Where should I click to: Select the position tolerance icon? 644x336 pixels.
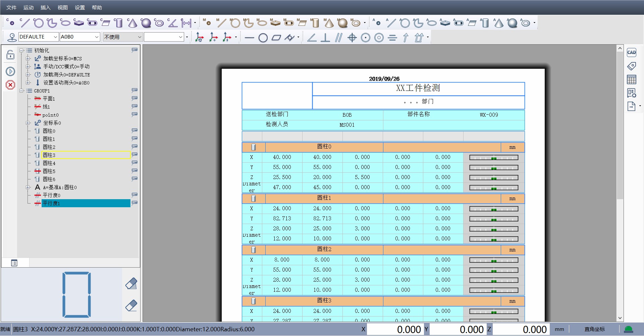pos(352,38)
